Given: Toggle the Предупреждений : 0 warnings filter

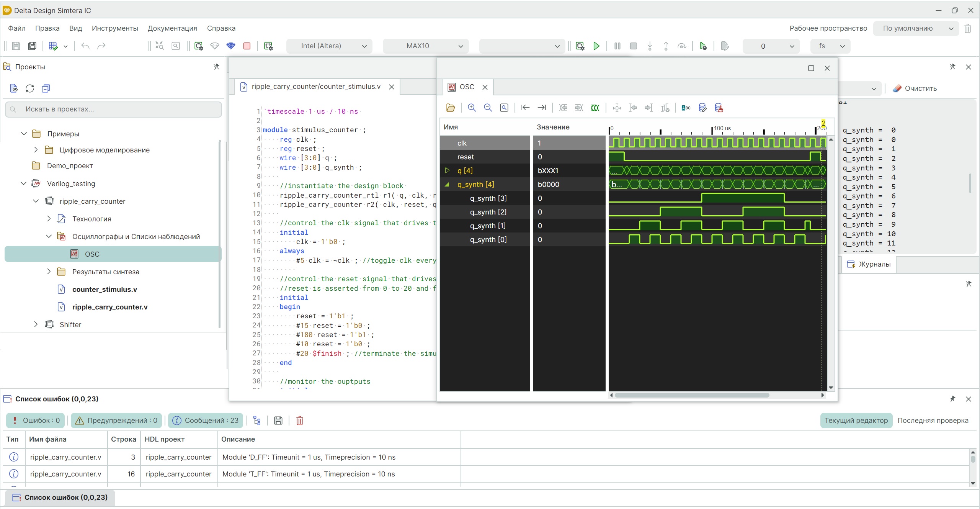Looking at the screenshot, I should click(117, 421).
